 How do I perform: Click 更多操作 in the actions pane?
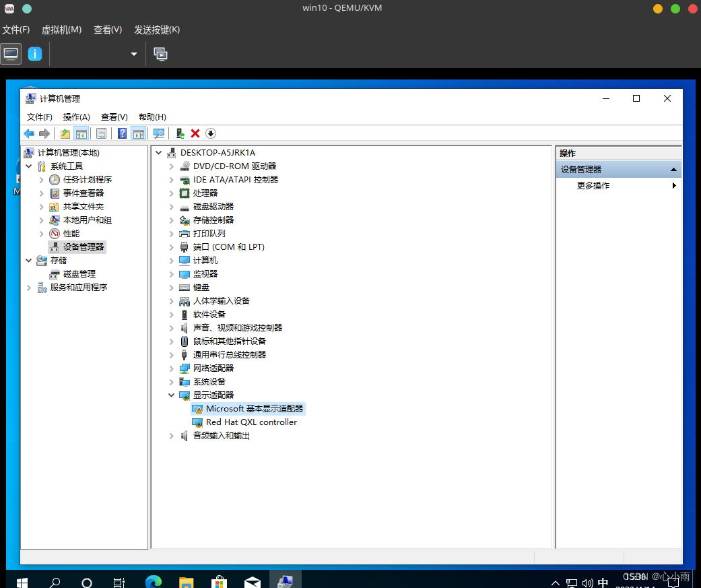[x=593, y=186]
